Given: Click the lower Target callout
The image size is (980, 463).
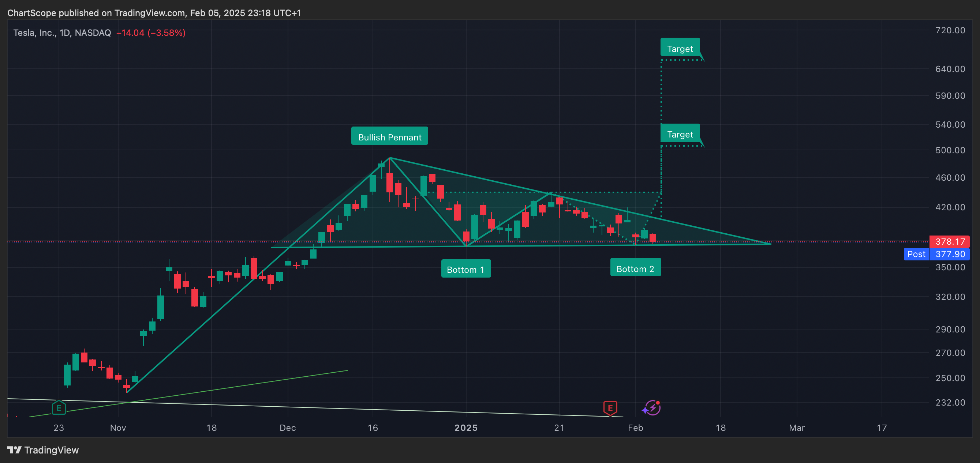Looking at the screenshot, I should pyautogui.click(x=680, y=134).
